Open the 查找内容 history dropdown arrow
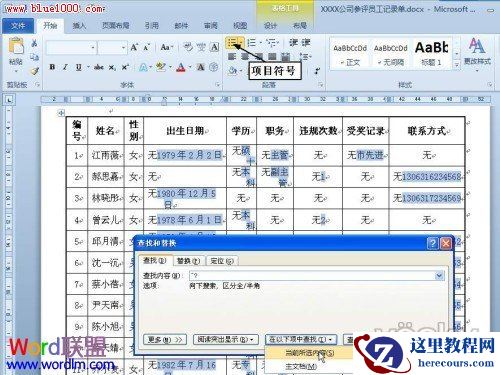 pos(439,275)
